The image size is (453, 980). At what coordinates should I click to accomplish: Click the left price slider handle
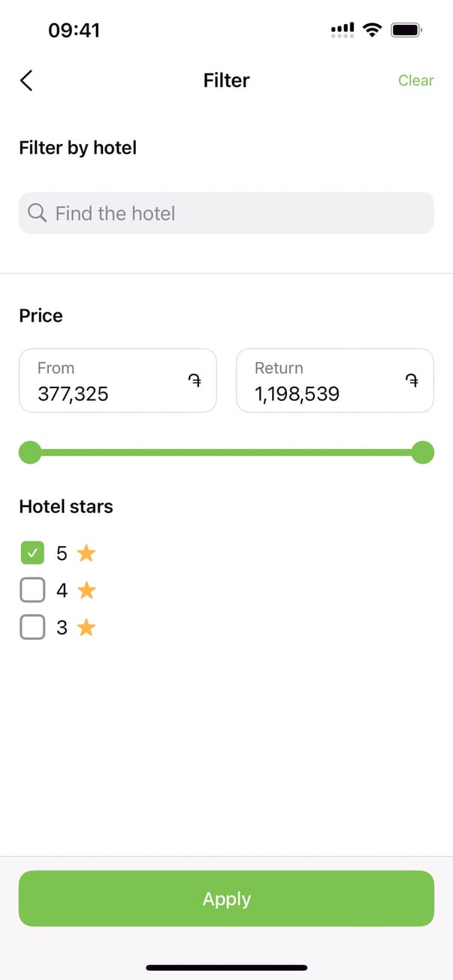[30, 453]
